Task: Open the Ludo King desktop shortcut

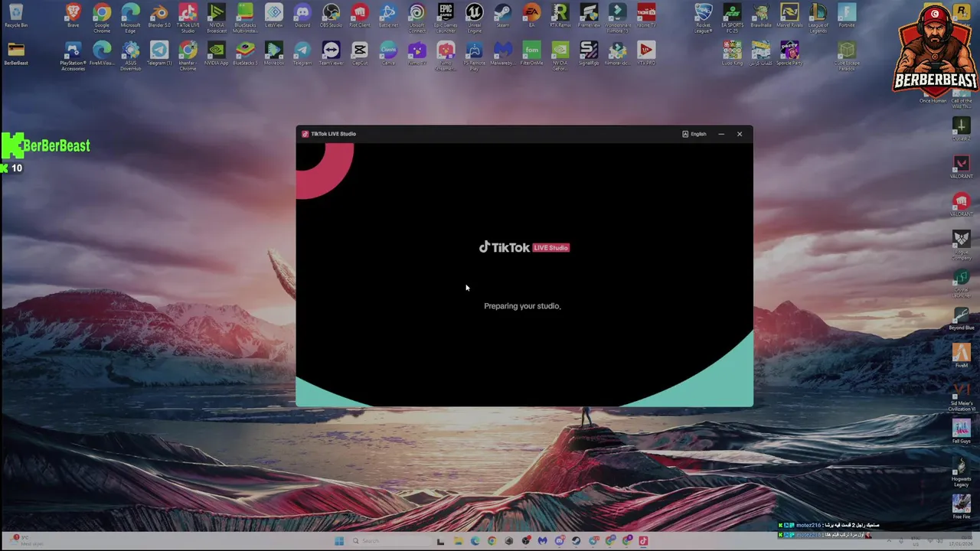Action: coord(732,54)
